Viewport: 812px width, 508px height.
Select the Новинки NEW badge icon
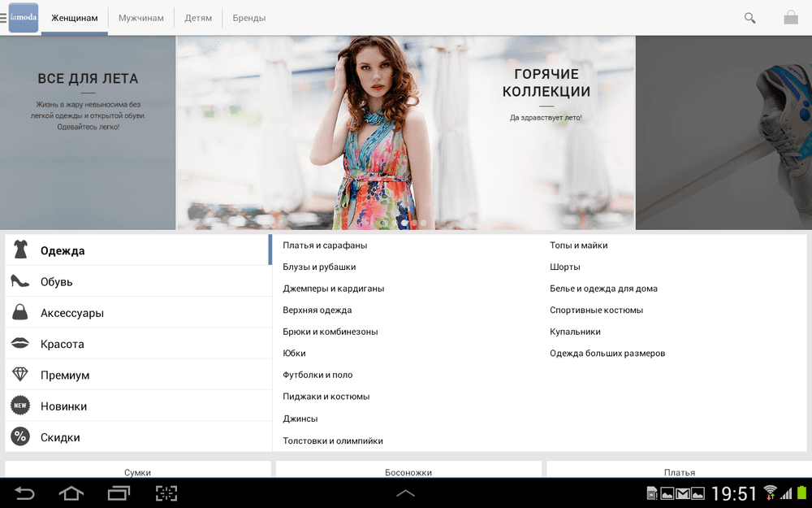tap(20, 406)
